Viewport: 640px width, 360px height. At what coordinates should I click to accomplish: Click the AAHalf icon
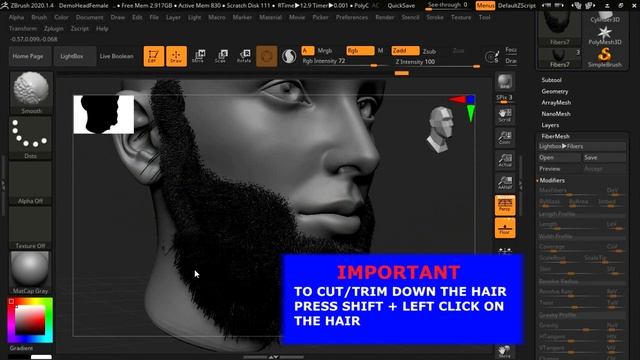click(x=505, y=182)
